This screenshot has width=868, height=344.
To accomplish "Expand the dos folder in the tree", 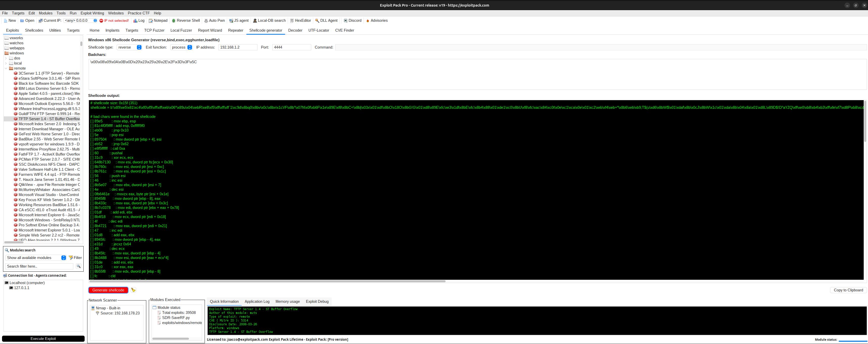I will 6,58.
